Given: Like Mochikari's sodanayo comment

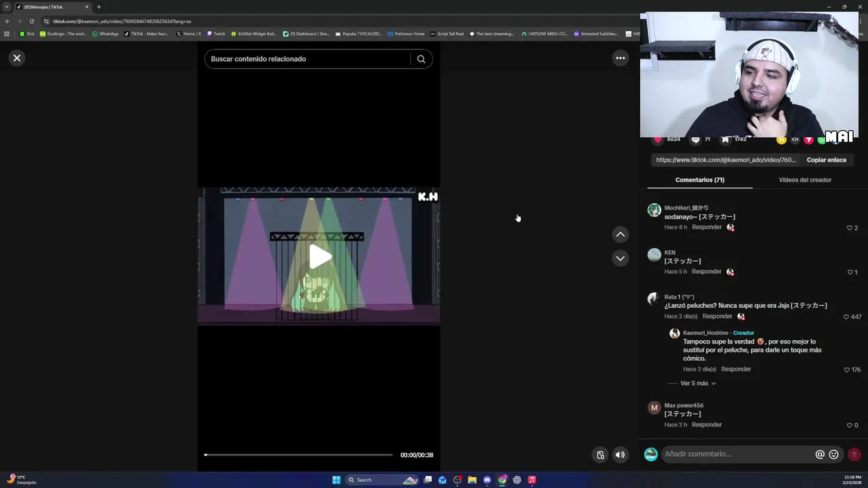Looking at the screenshot, I should coord(849,228).
